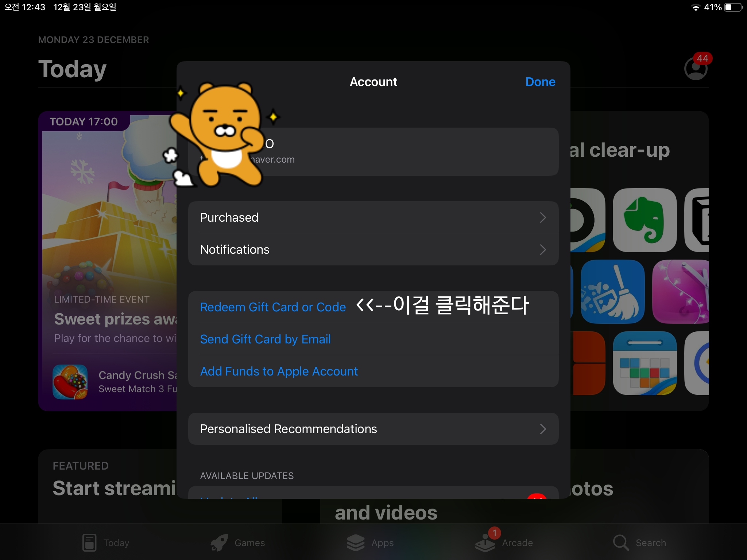Image resolution: width=747 pixels, height=560 pixels.
Task: Open the Evernote elephant app icon
Action: (x=645, y=220)
